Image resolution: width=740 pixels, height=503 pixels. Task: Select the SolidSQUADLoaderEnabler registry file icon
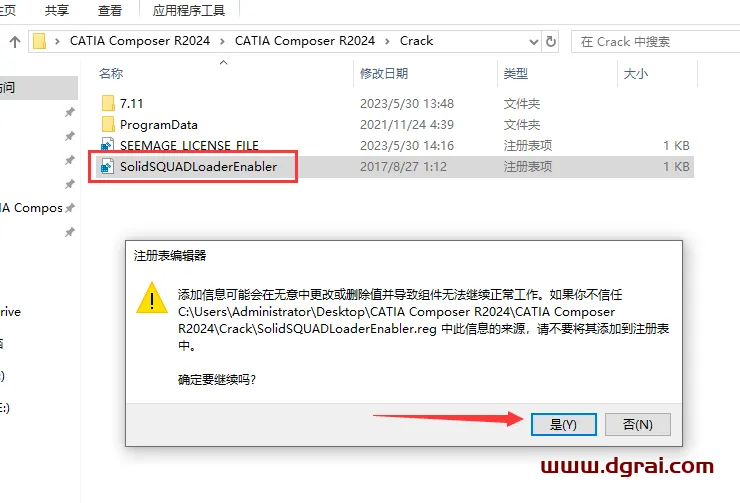[108, 167]
